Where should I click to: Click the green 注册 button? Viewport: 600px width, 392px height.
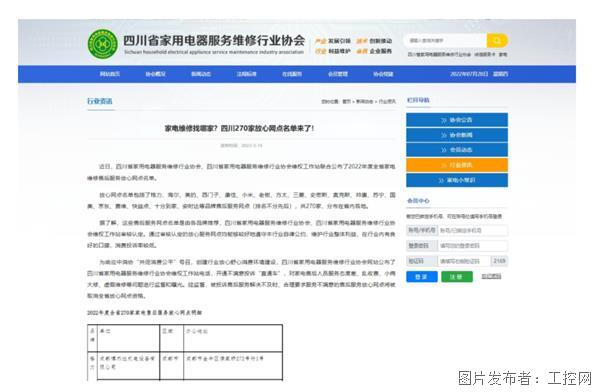[x=457, y=276]
